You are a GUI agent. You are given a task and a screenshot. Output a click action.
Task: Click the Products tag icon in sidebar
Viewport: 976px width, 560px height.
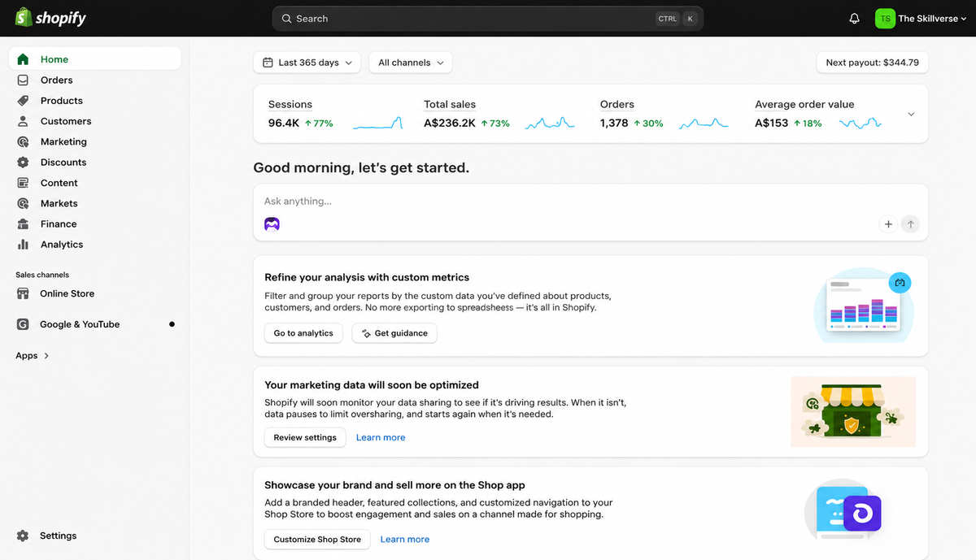(23, 101)
